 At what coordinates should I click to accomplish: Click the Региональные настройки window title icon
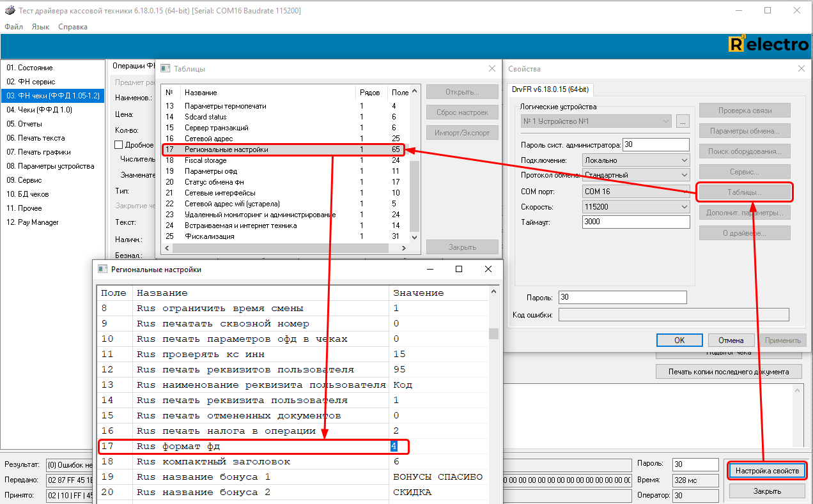coord(102,270)
